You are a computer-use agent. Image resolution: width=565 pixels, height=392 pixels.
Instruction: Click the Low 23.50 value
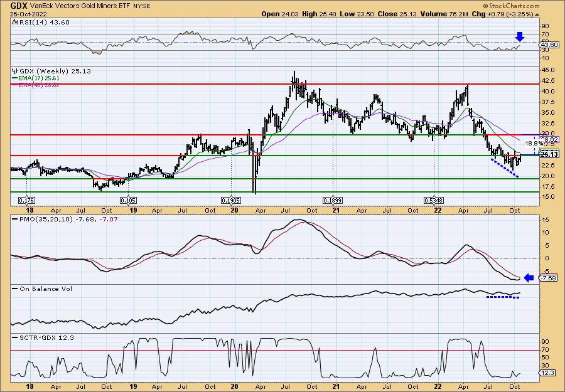coord(357,14)
